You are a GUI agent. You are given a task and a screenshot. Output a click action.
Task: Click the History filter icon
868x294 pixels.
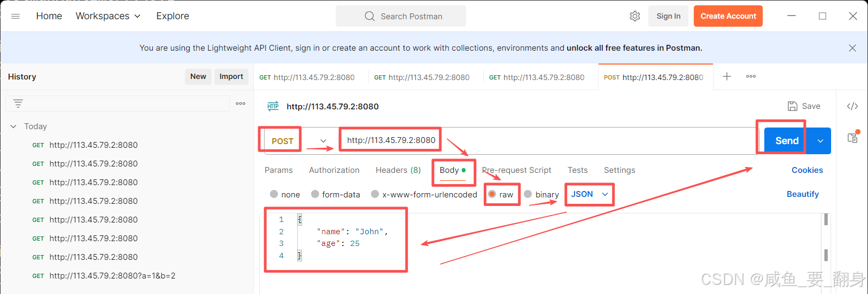(18, 104)
